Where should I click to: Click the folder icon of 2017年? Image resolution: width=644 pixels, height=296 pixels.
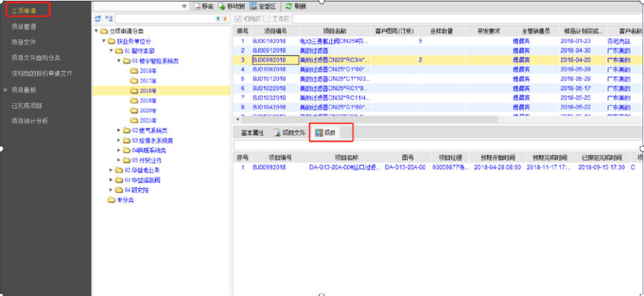coord(134,81)
